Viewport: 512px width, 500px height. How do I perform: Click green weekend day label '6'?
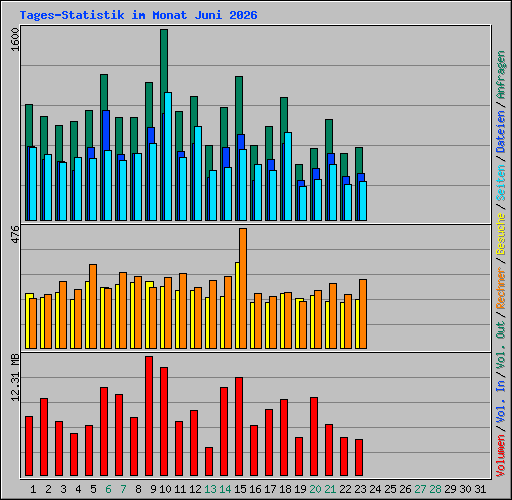(x=108, y=489)
